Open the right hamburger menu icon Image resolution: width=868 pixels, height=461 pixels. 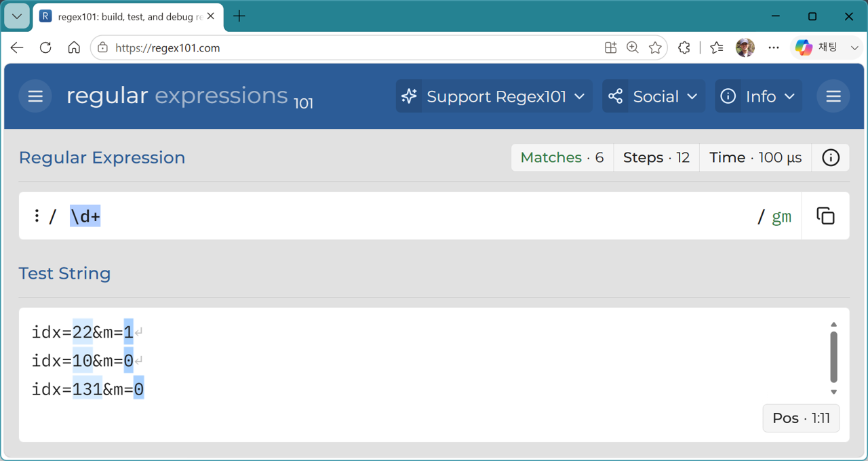pyautogui.click(x=833, y=96)
